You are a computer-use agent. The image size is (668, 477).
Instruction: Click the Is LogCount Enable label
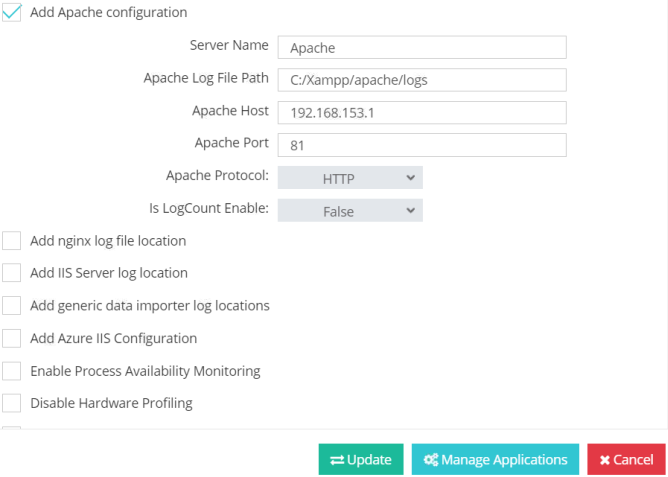tap(209, 208)
